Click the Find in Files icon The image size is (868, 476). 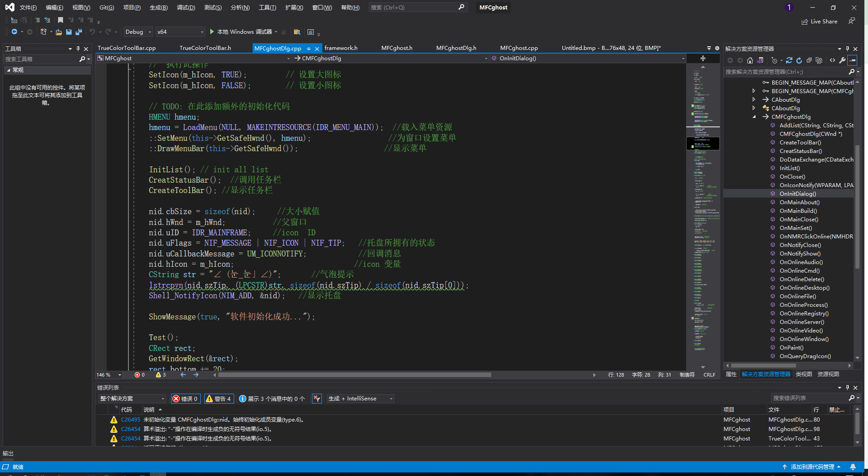point(297,32)
